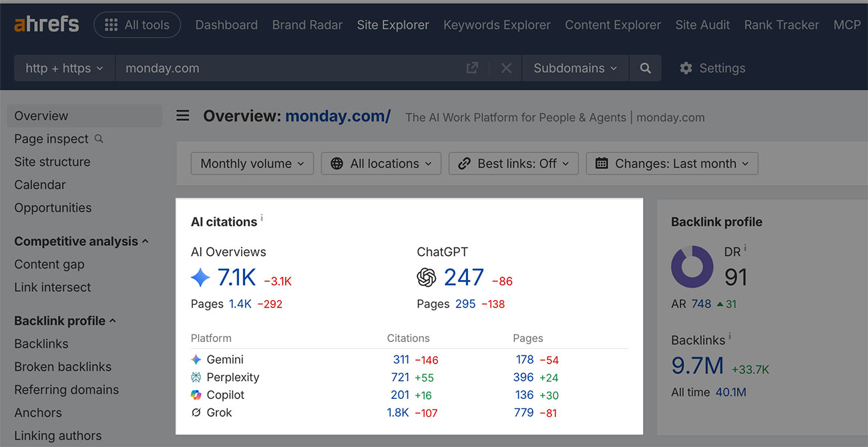
Task: Click the Gemini platform icon
Action: 196,359
